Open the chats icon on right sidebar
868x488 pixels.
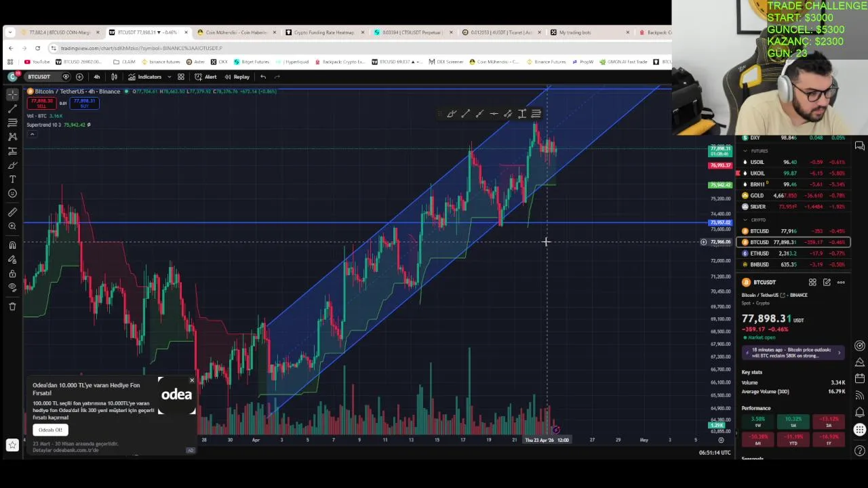point(860,146)
